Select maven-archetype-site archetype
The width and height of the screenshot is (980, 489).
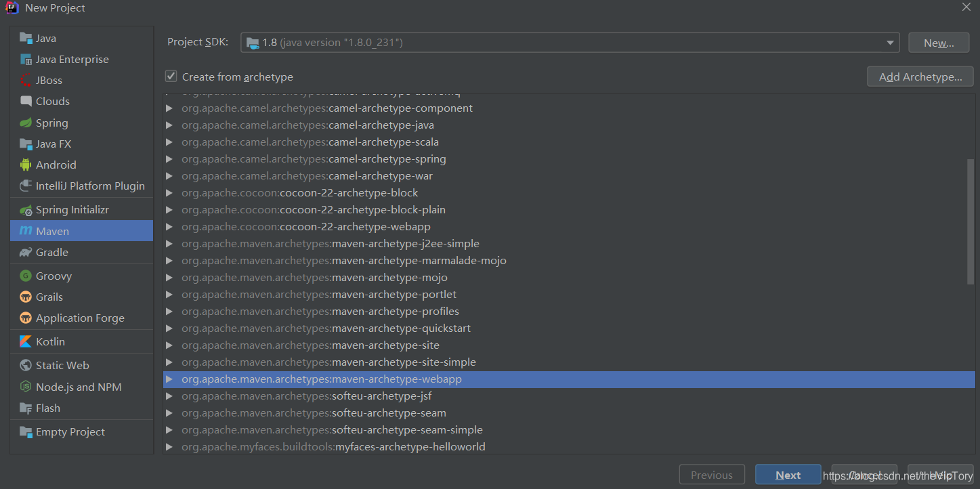(x=569, y=345)
